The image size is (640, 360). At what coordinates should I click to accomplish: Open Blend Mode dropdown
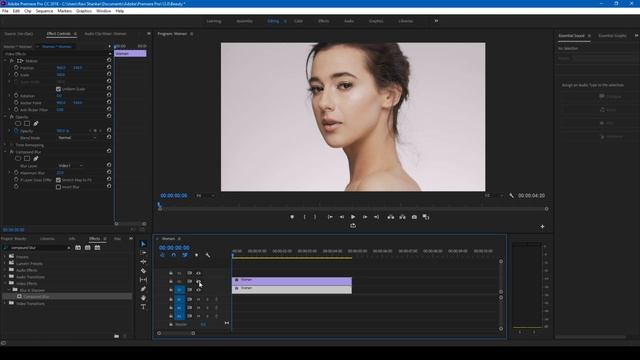tap(77, 138)
